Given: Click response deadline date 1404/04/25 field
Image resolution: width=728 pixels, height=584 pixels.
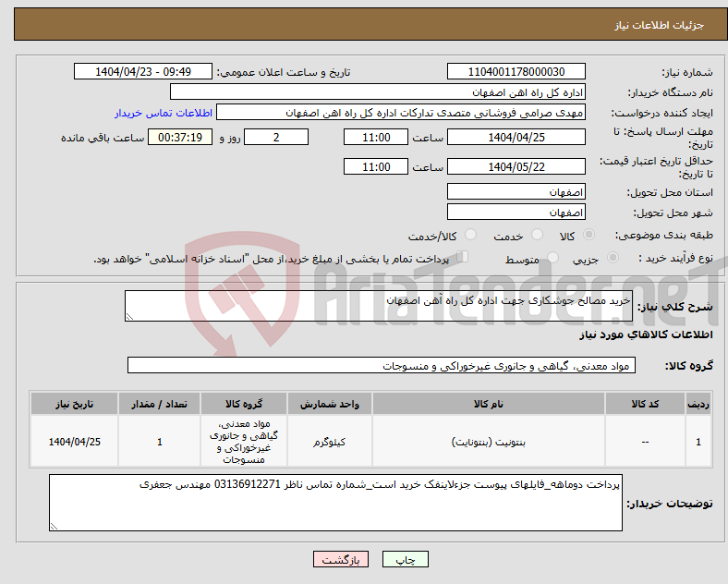Looking at the screenshot, I should tap(516, 138).
